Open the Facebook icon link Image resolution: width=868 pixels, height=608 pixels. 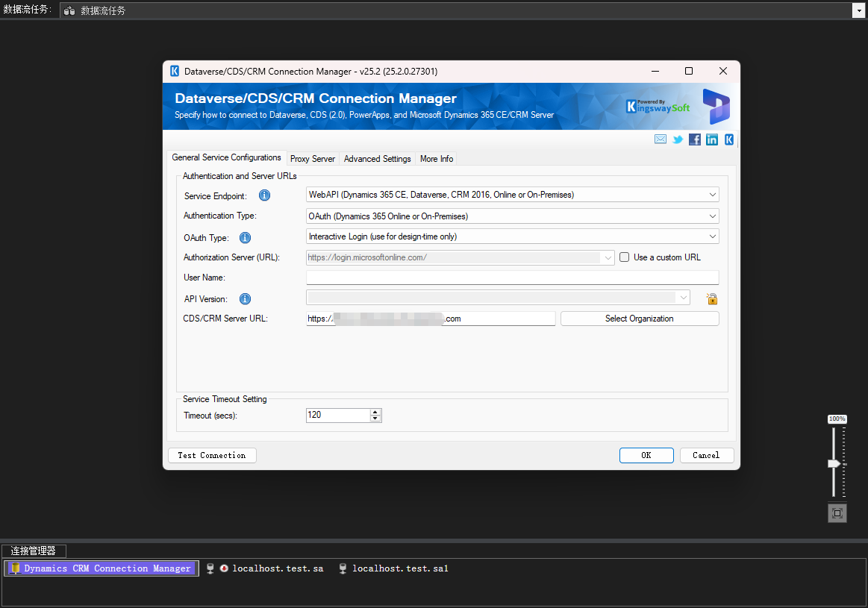point(695,140)
